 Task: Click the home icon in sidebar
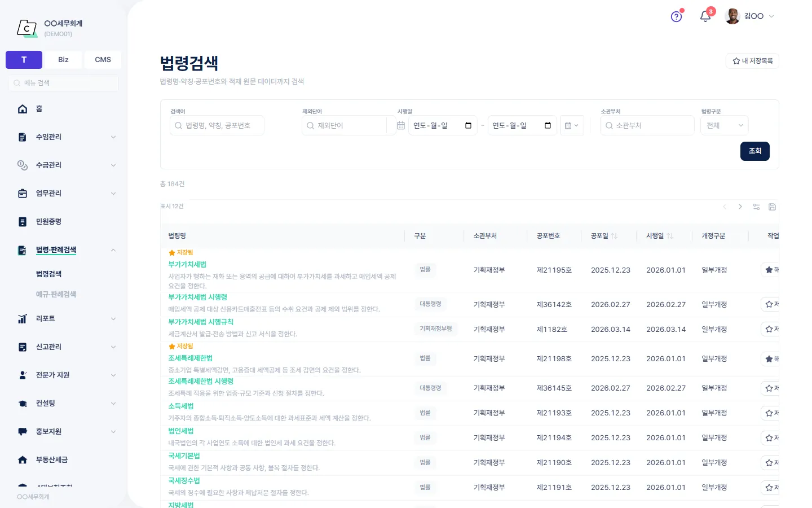[23, 109]
